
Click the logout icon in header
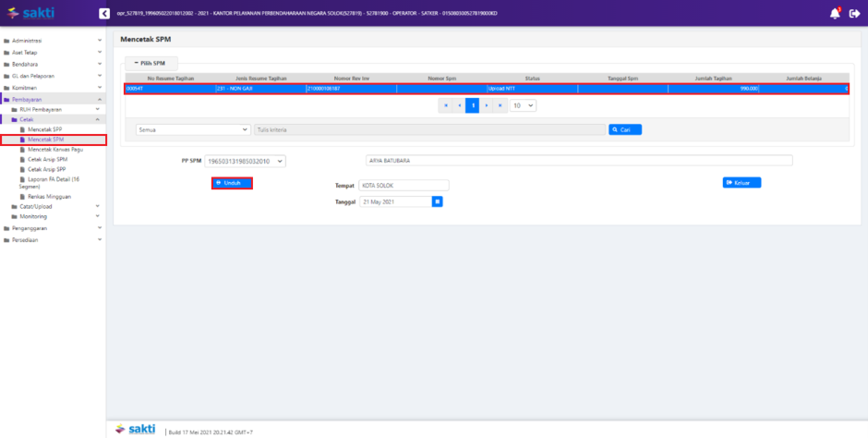pyautogui.click(x=854, y=13)
